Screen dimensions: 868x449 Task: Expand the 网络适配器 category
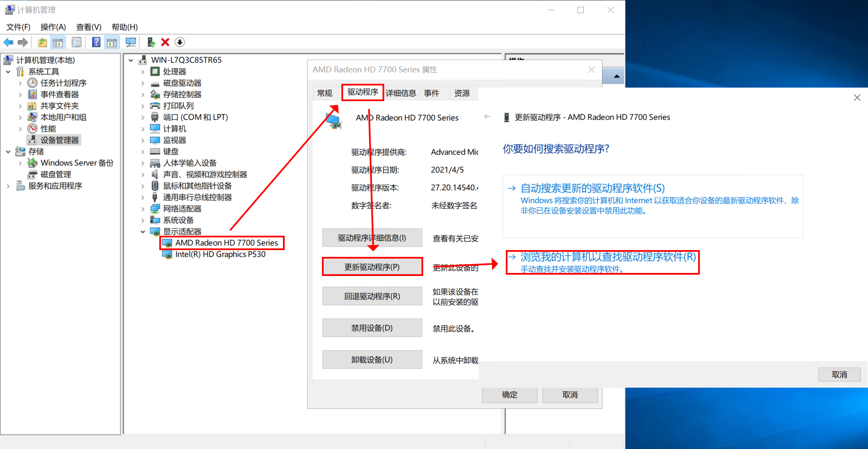(143, 209)
